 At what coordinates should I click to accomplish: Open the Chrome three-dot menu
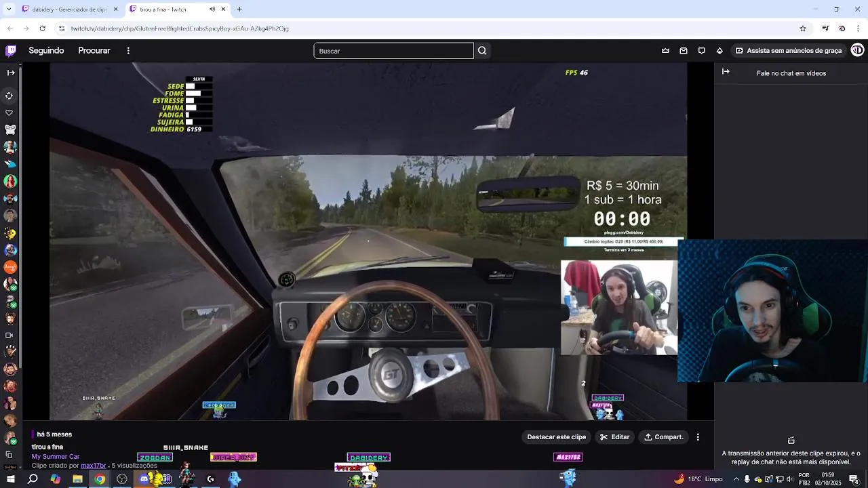pos(858,28)
